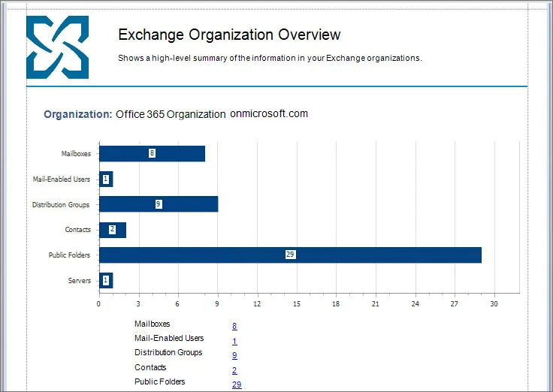Open the Distribution Groups count link 9
553x392 pixels.
tap(234, 355)
